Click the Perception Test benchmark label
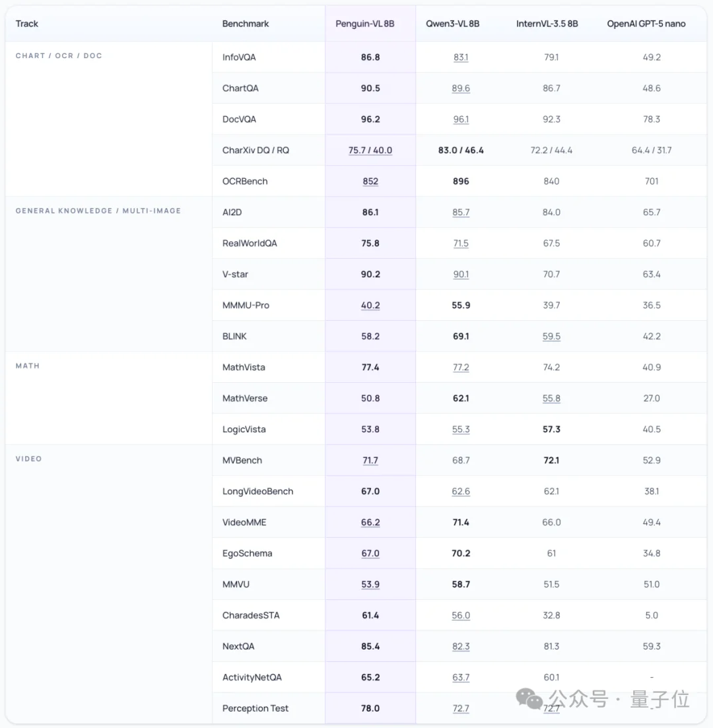The height and width of the screenshot is (728, 713). [x=255, y=709]
